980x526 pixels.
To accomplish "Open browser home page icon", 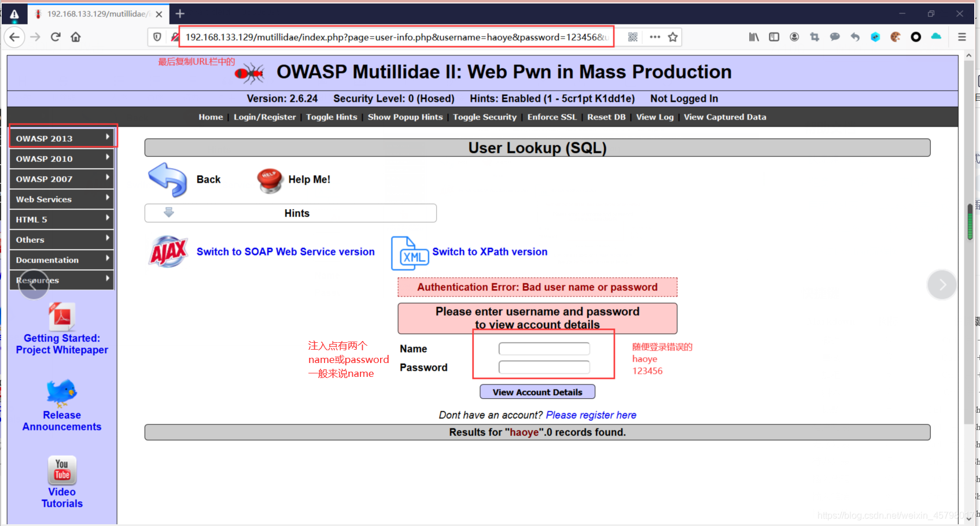I will (x=76, y=37).
